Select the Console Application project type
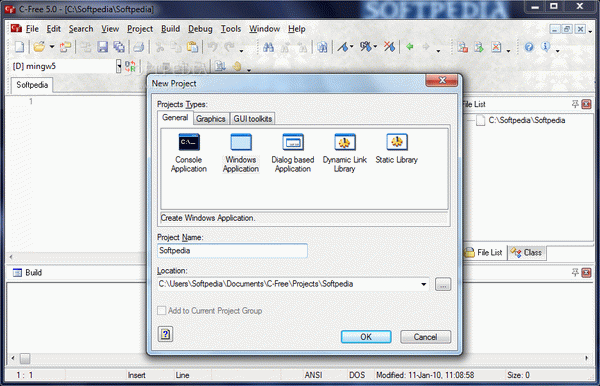Image resolution: width=600 pixels, height=386 pixels. tap(189, 153)
